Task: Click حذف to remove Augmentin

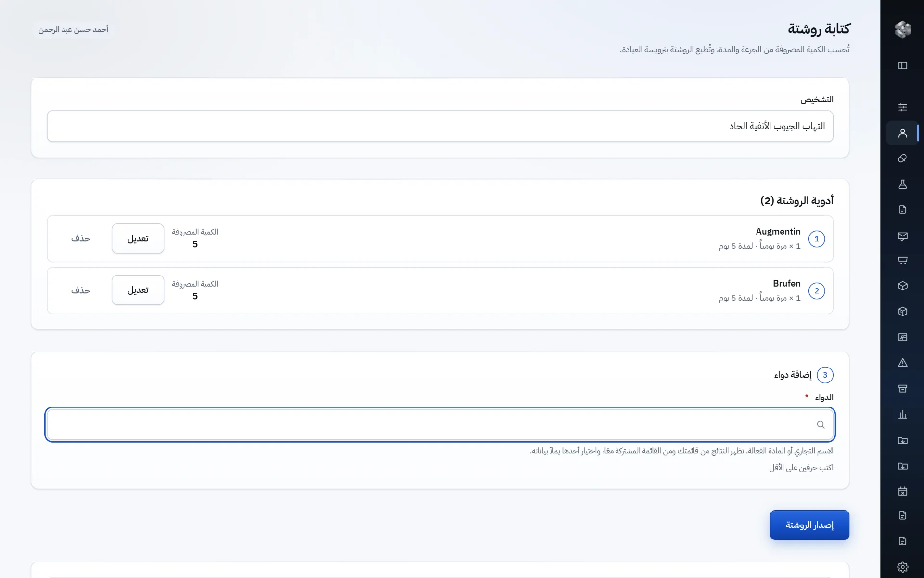Action: click(x=80, y=238)
